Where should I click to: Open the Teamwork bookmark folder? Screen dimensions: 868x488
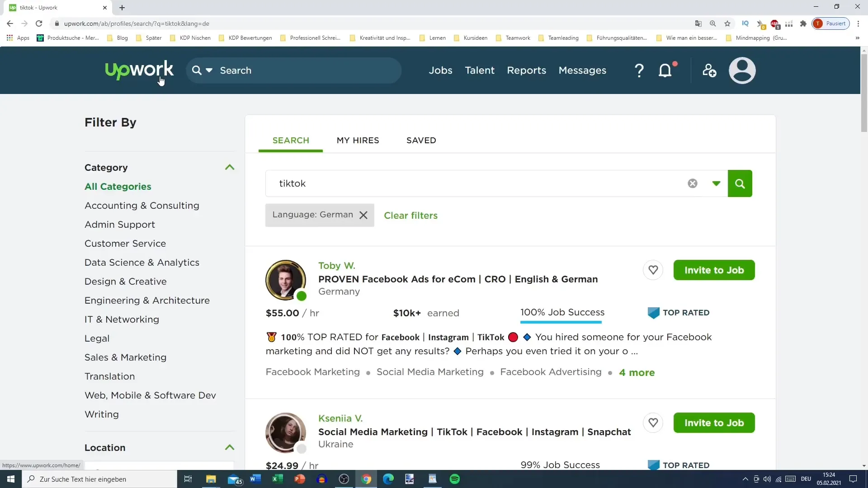pos(513,38)
